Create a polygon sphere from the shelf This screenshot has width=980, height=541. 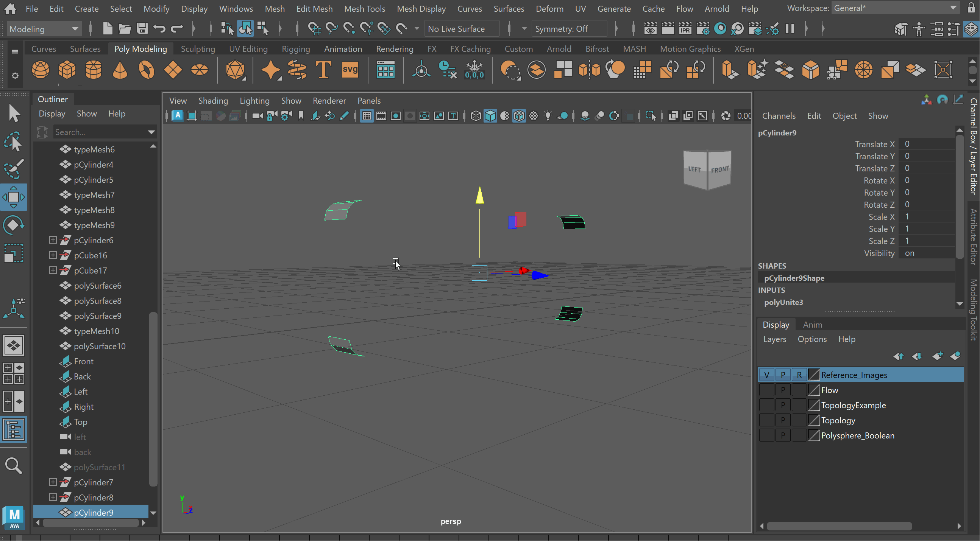[x=40, y=70]
